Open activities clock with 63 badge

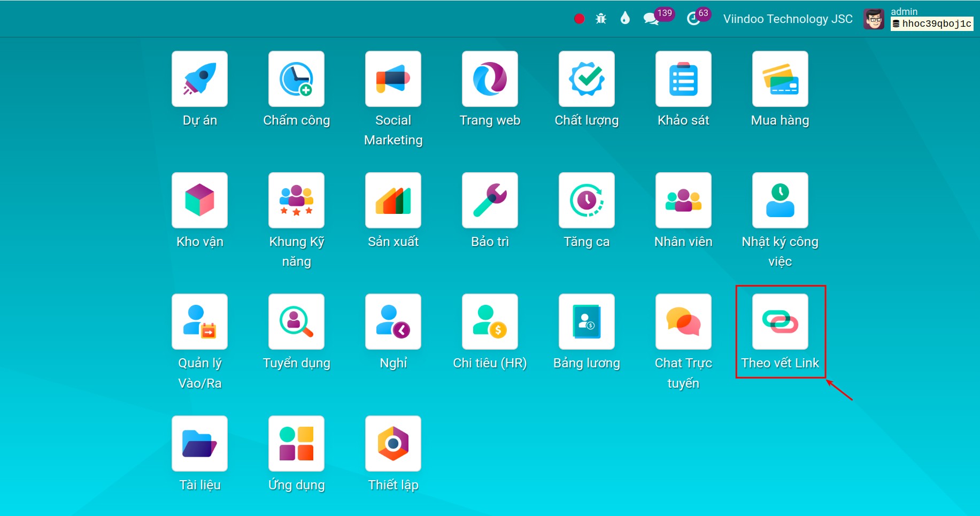[698, 17]
